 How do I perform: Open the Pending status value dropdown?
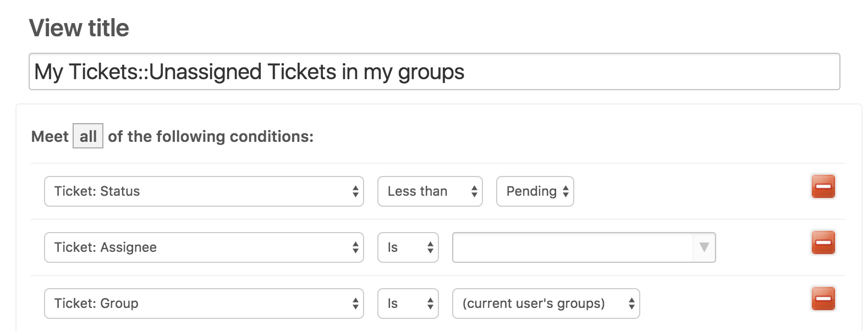[535, 191]
